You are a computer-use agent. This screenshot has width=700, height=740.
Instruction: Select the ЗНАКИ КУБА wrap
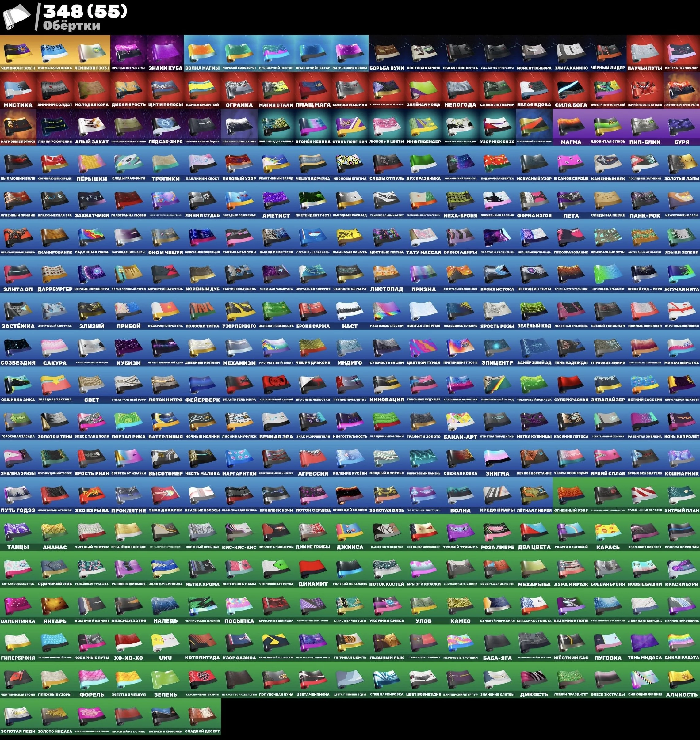click(165, 53)
